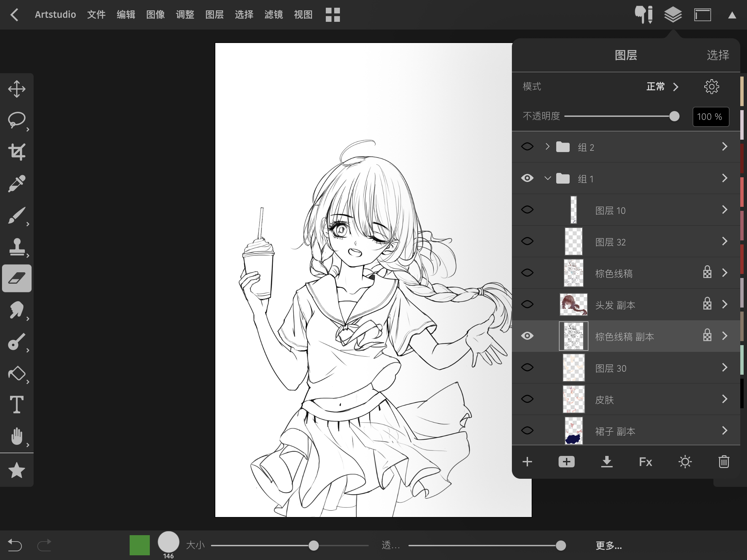
Task: Open the Fx layer effects
Action: 645,461
